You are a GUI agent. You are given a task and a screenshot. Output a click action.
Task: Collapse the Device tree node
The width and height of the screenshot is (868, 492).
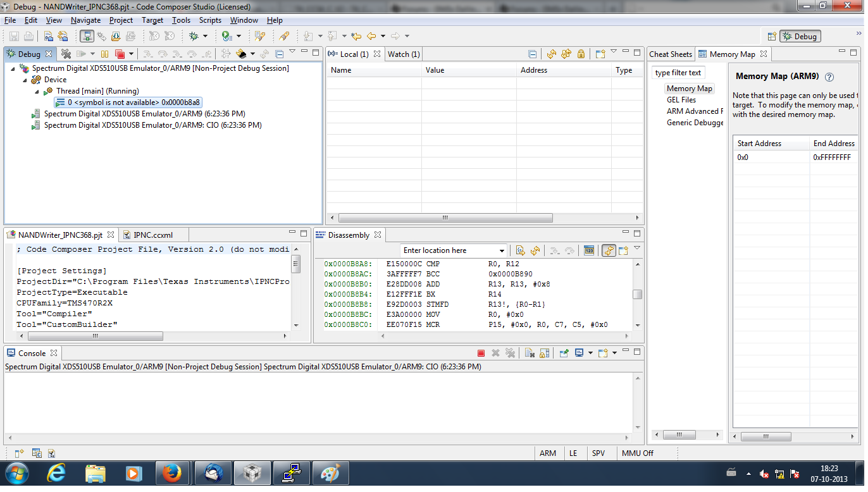tap(26, 80)
